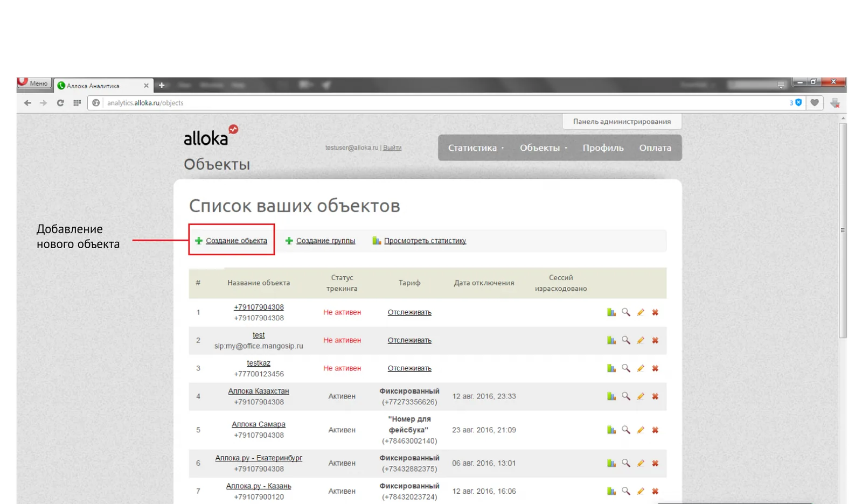Open Панель администрирования button

tap(622, 122)
